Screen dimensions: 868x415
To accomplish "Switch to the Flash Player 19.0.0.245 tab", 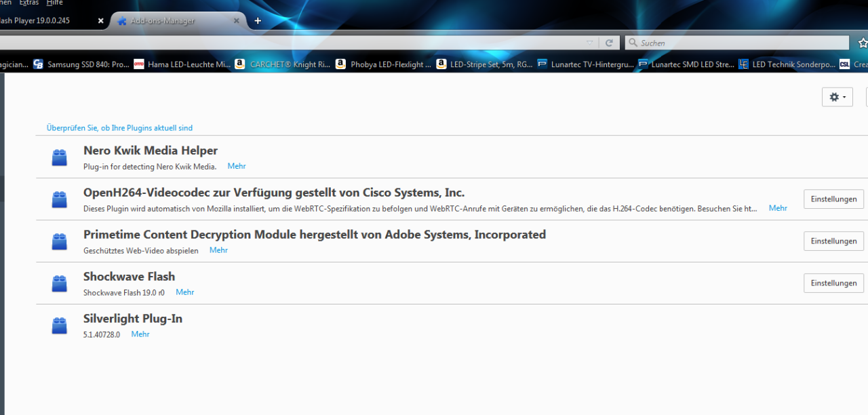I will click(x=53, y=21).
